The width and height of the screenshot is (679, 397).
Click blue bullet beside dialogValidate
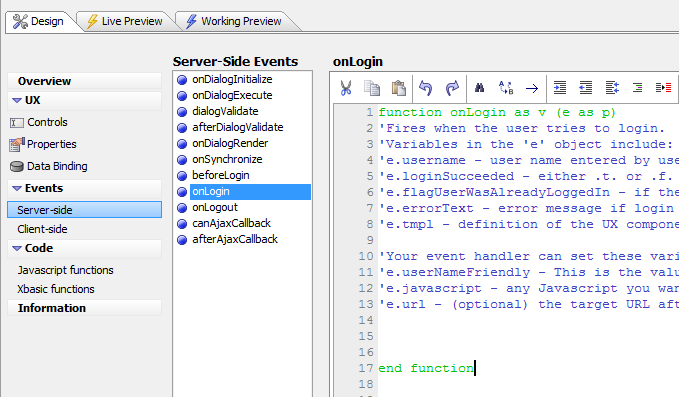pyautogui.click(x=182, y=112)
